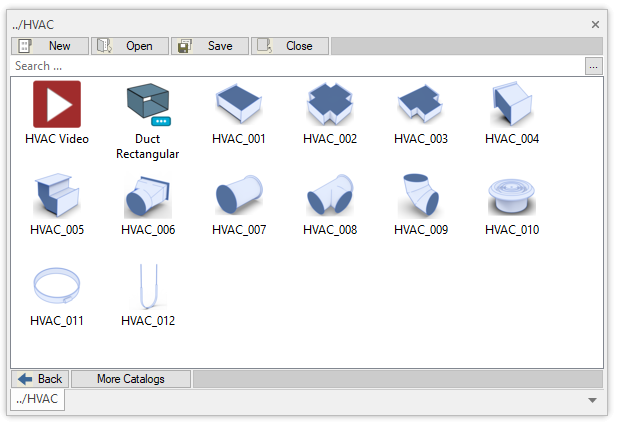Open the HVAC Video item
The image size is (624, 430).
57,105
